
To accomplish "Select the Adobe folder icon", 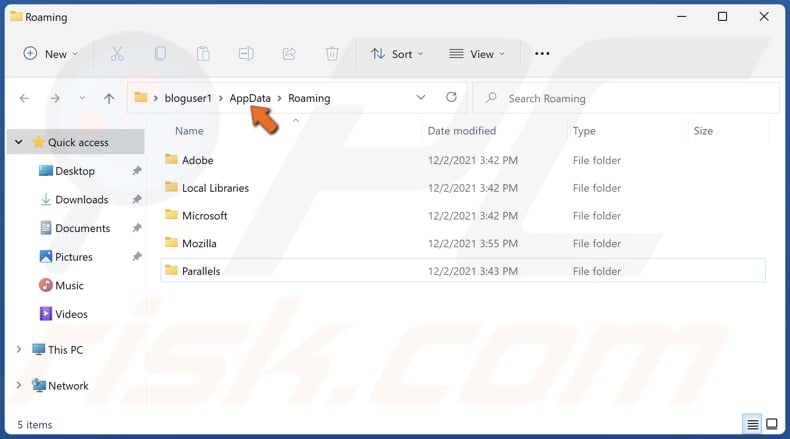I will (x=171, y=159).
